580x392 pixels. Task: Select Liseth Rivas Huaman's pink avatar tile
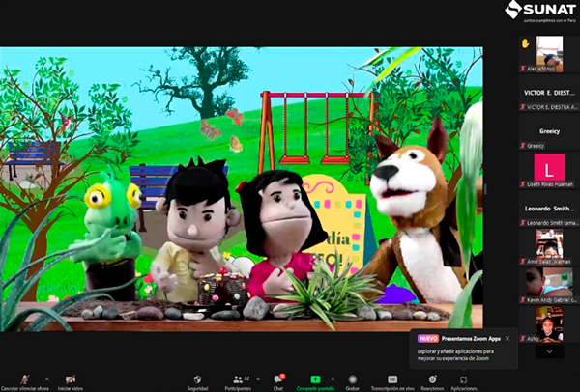549,171
